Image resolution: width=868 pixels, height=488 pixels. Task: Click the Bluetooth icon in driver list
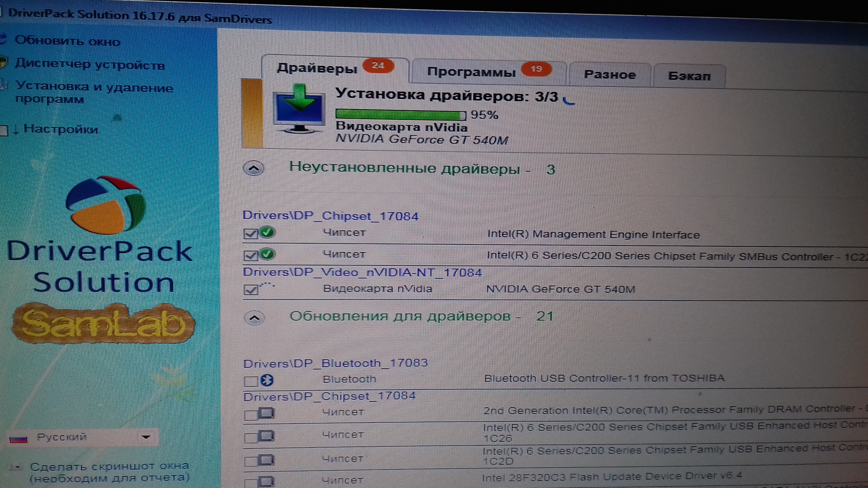coord(267,380)
